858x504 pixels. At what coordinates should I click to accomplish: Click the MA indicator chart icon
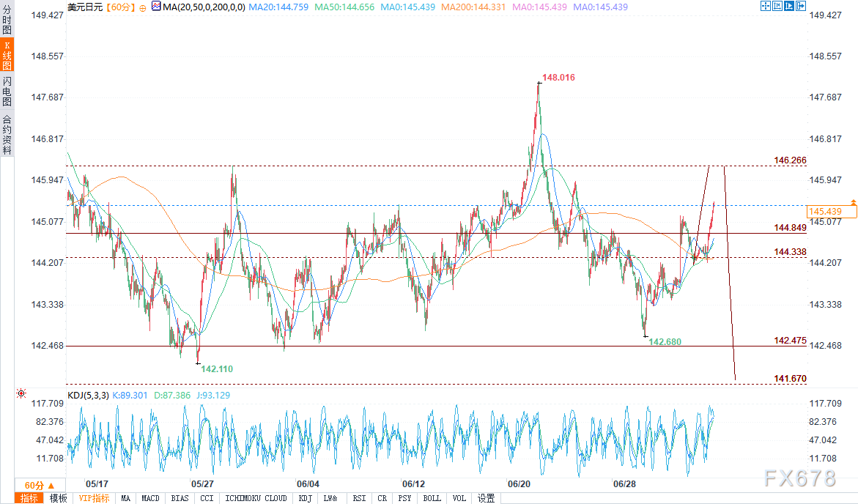coord(156,7)
